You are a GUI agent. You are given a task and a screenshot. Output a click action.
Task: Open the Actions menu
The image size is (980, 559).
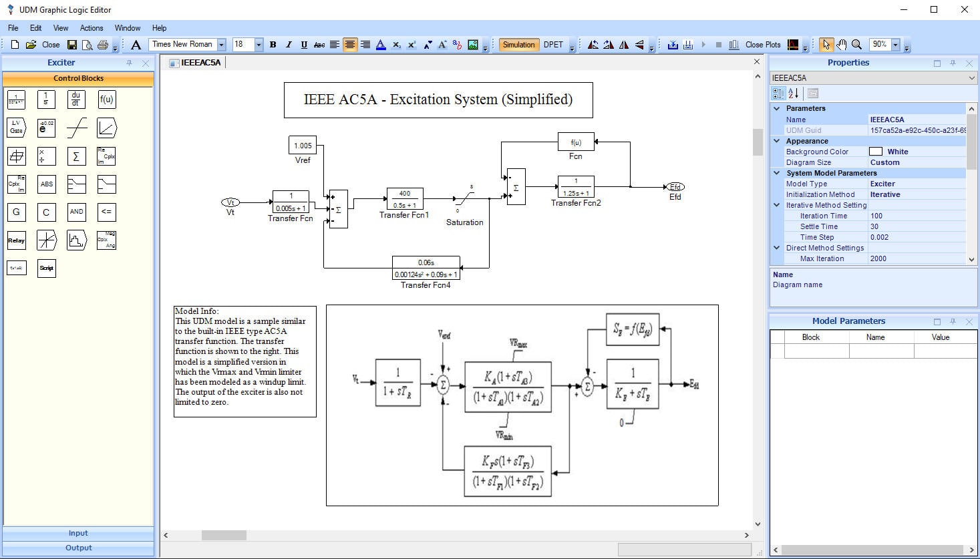tap(92, 28)
